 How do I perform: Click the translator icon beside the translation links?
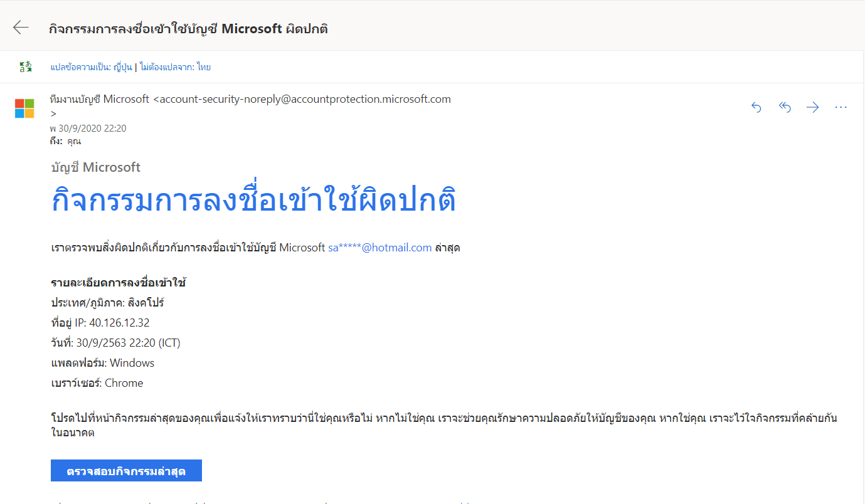[x=25, y=67]
